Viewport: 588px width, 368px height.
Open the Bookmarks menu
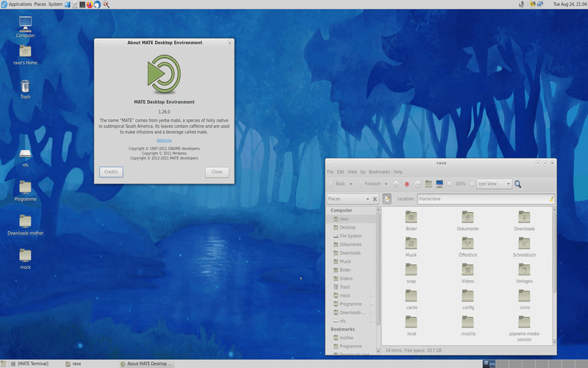[379, 172]
